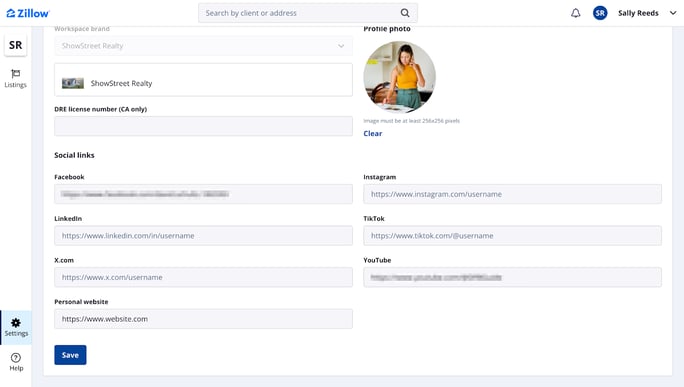Image resolution: width=684 pixels, height=387 pixels.
Task: Click the X.com link field
Action: click(x=203, y=277)
